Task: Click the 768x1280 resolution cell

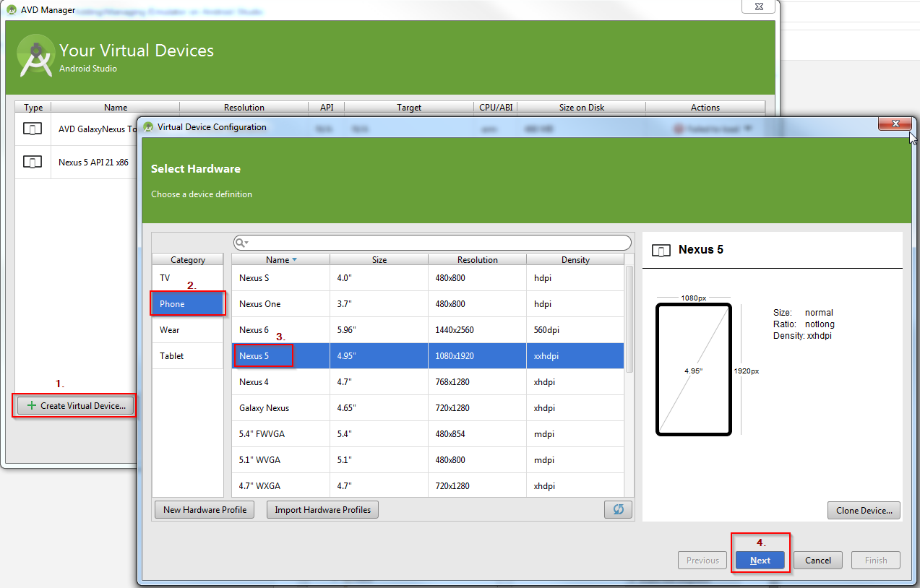Action: [477, 382]
